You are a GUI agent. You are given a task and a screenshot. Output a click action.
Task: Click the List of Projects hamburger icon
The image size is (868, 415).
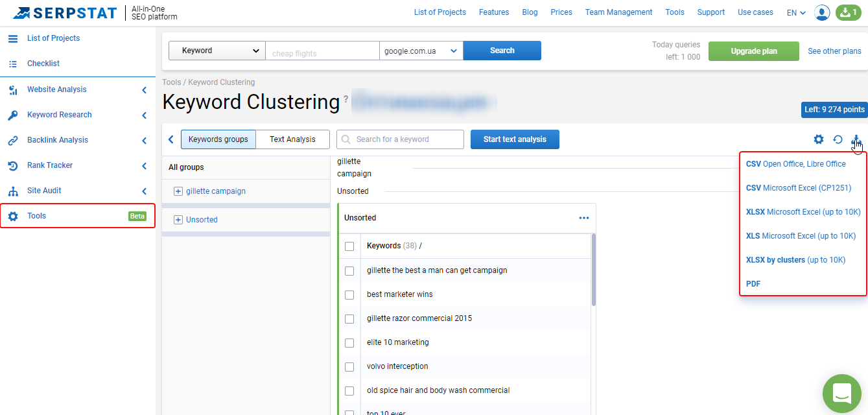click(13, 38)
